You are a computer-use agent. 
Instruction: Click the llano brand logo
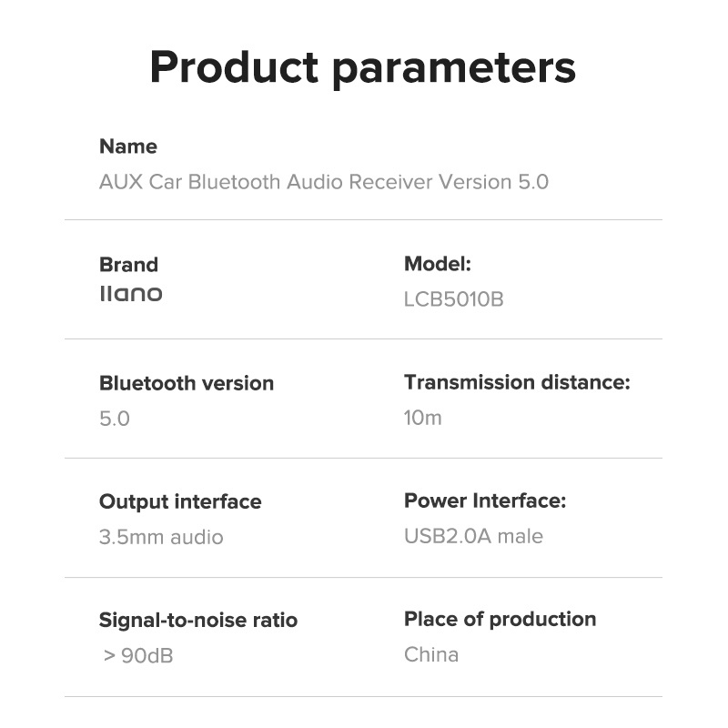point(130,294)
